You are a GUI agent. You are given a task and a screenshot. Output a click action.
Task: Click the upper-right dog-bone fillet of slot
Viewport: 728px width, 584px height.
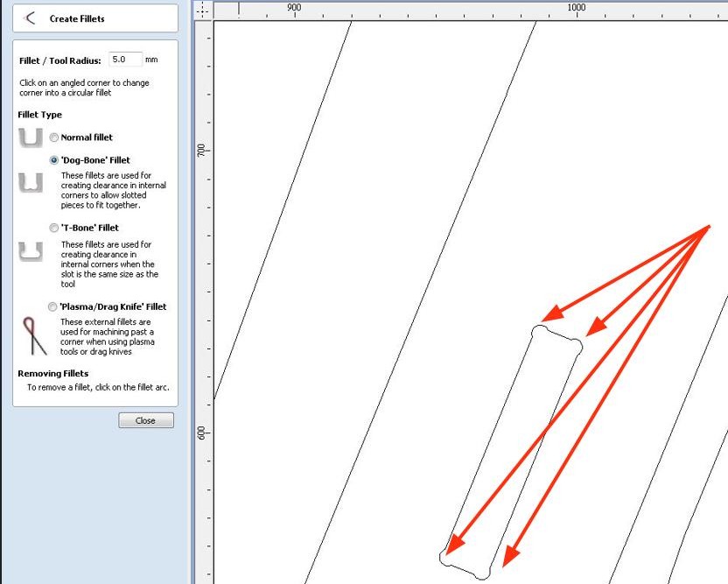click(576, 347)
